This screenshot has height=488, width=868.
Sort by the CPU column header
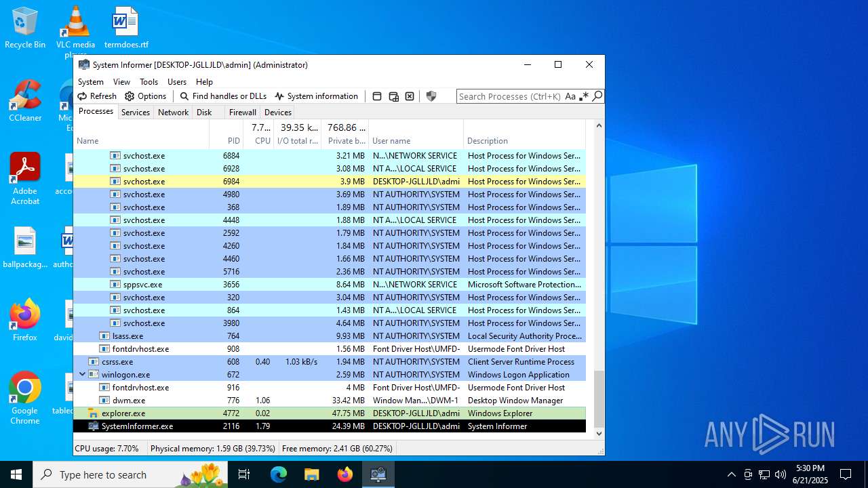(x=258, y=134)
